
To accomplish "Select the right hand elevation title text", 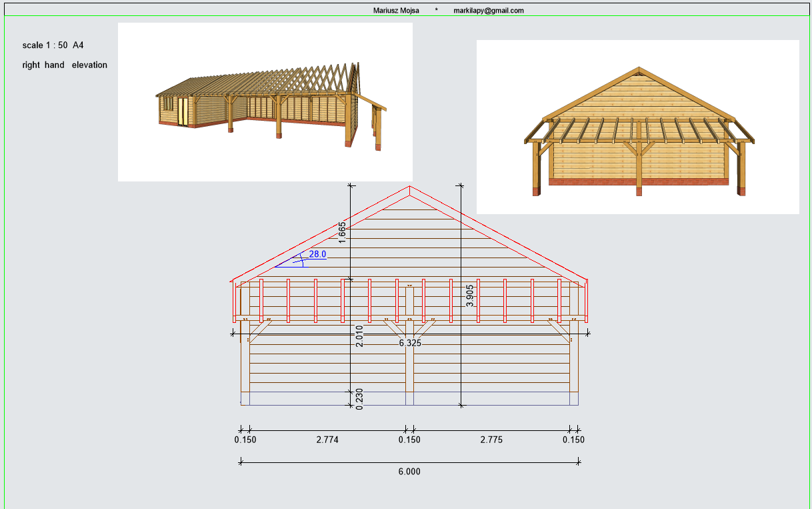I will [x=65, y=65].
